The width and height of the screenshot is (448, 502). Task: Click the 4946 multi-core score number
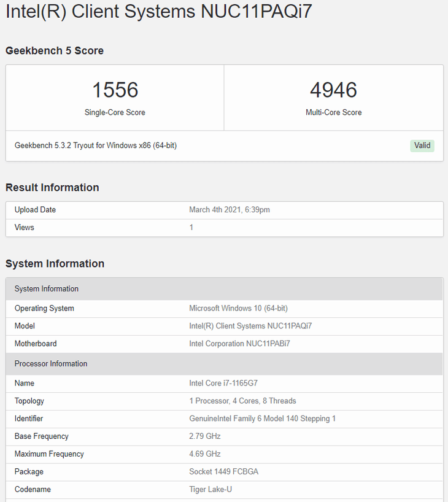point(333,90)
